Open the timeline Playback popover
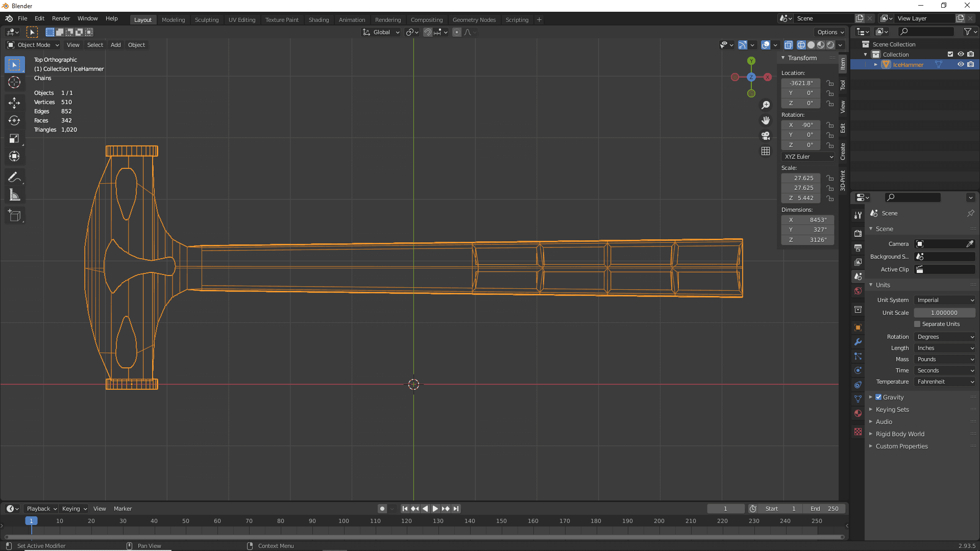Image resolution: width=980 pixels, height=551 pixels. click(x=41, y=509)
